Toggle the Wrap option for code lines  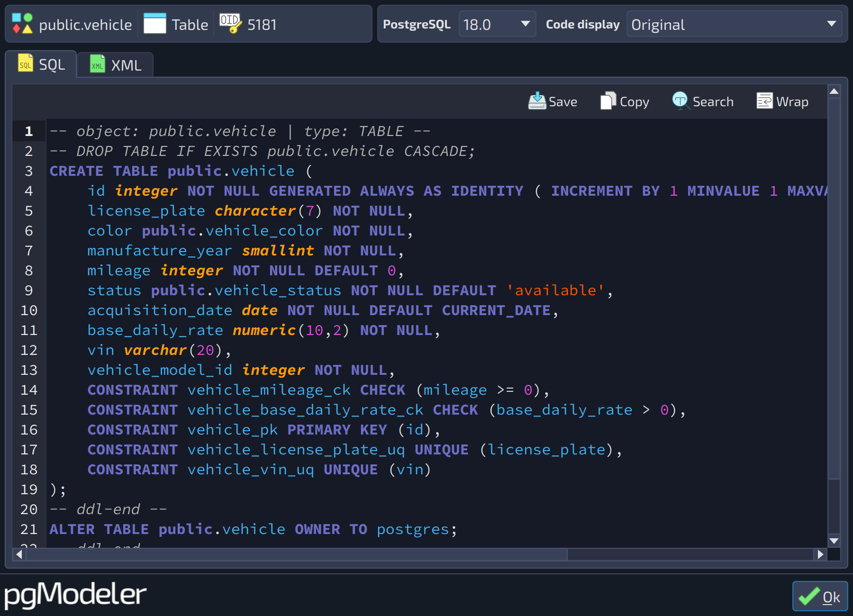[782, 101]
